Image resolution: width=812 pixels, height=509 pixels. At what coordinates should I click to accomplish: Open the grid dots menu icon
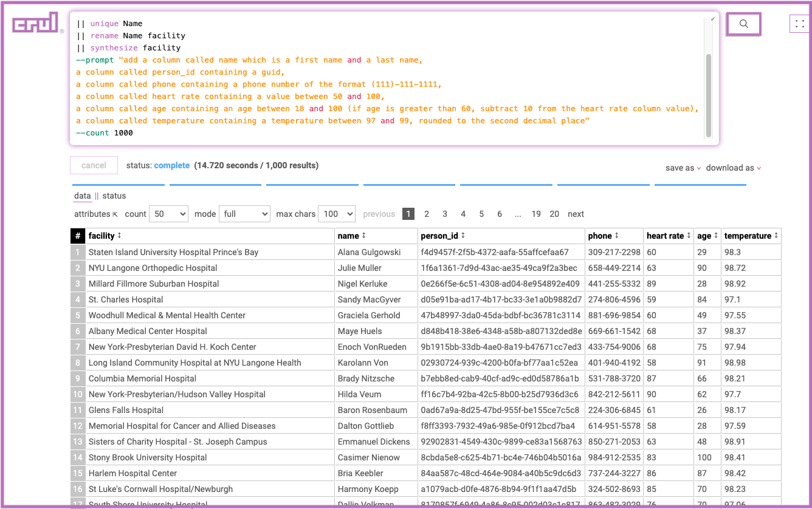(800, 24)
